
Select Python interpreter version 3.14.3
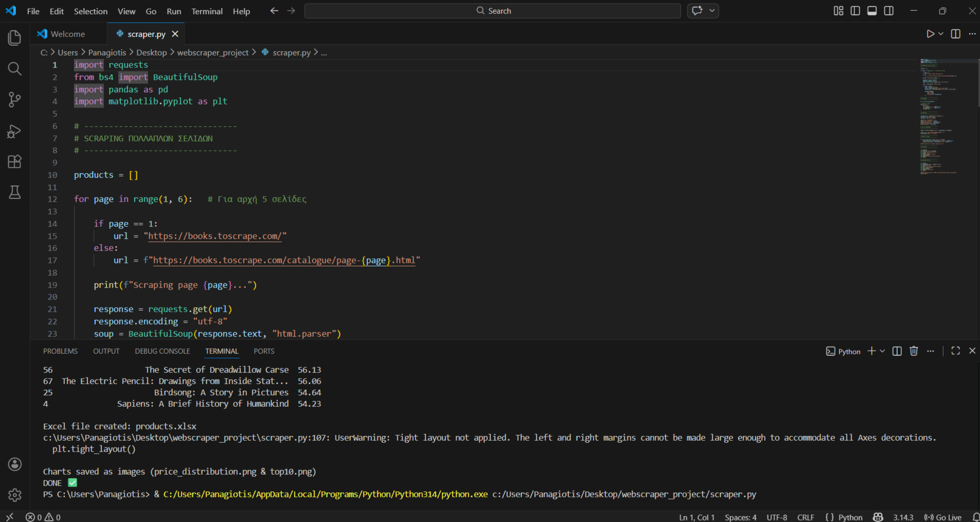[903, 517]
